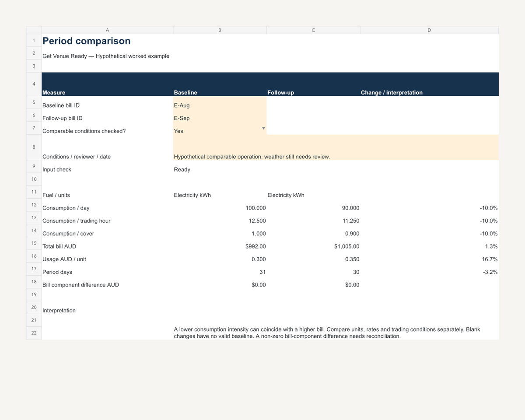Image resolution: width=525 pixels, height=420 pixels.
Task: Click the '90.000' follow-up value
Action: (351, 208)
